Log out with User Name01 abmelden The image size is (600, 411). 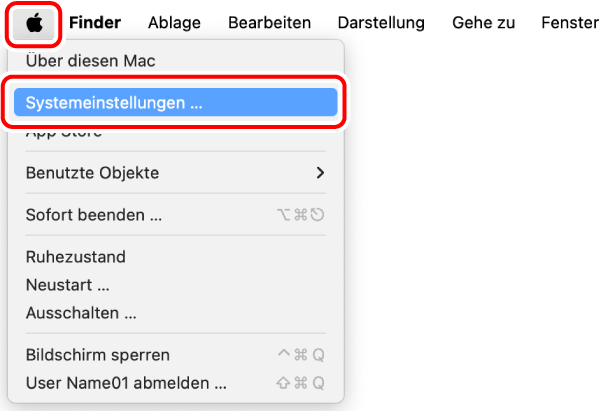pos(126,383)
